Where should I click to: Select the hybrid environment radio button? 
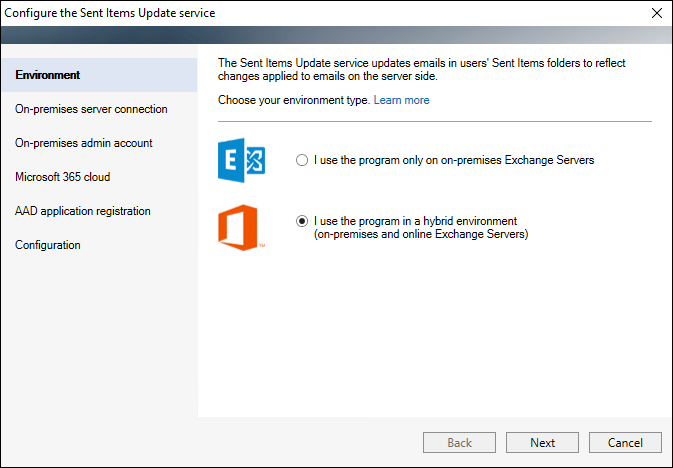(302, 221)
